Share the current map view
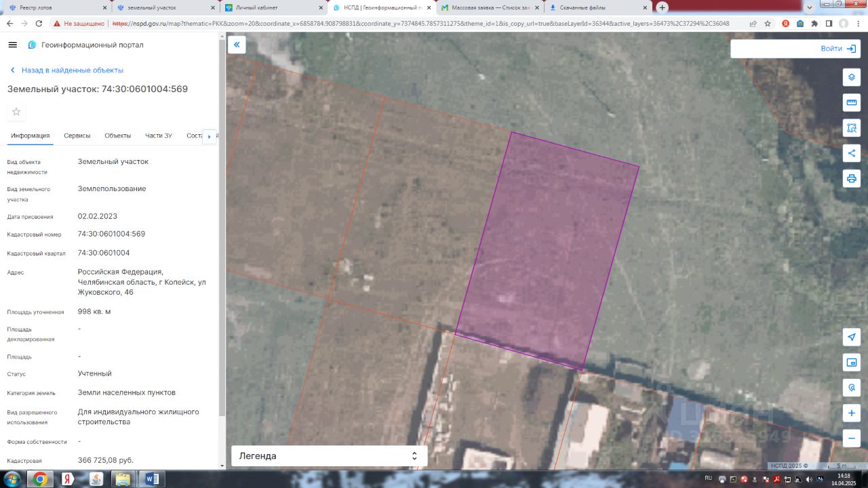868x488 pixels. coord(852,153)
